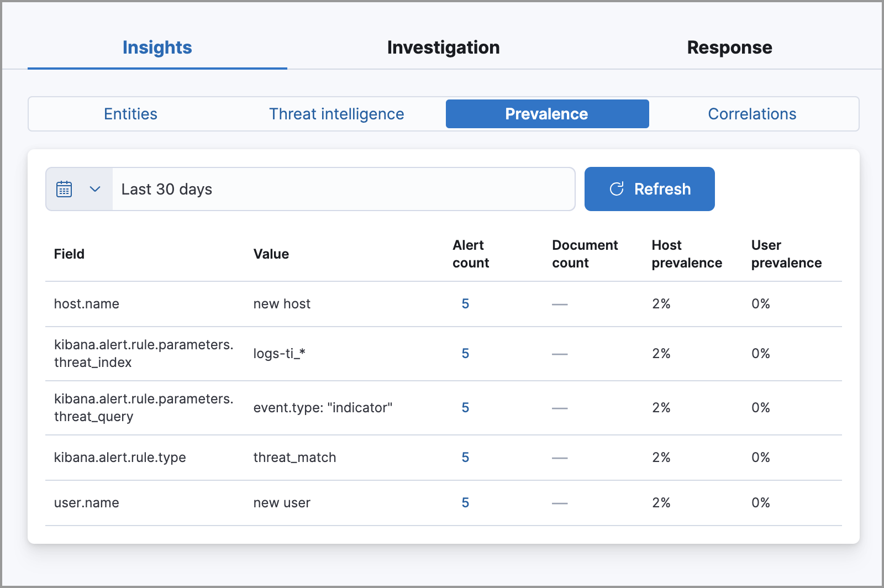
Task: Open alert count for user.name row
Action: pos(465,503)
